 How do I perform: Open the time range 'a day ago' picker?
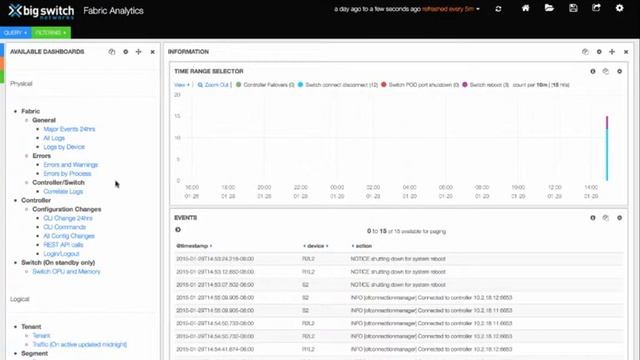click(x=377, y=9)
